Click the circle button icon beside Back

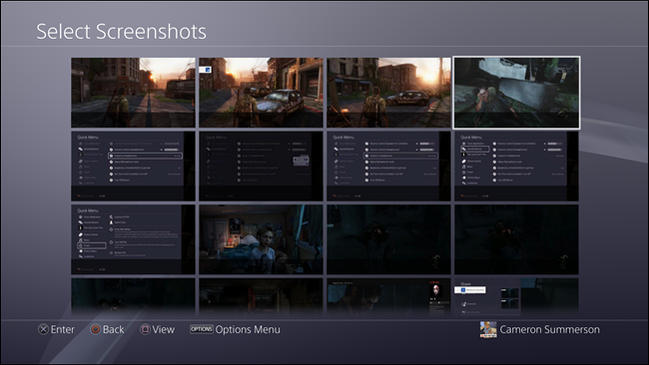click(95, 329)
